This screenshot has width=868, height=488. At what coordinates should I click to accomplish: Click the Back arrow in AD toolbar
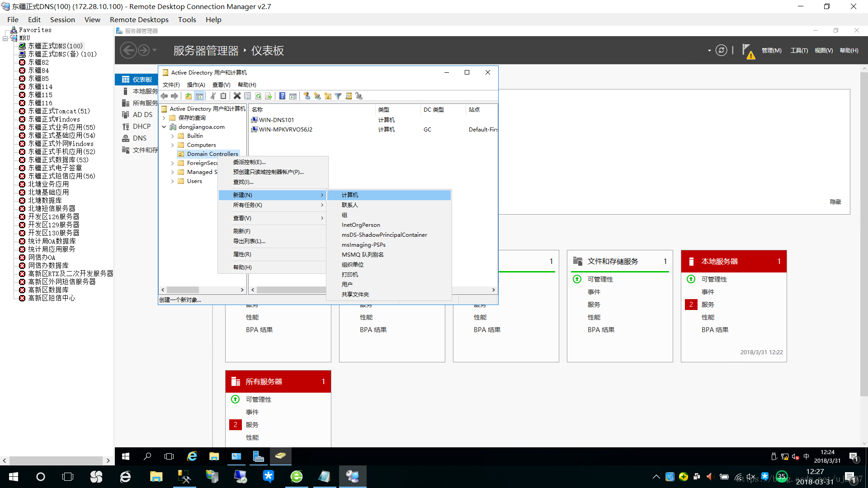click(165, 96)
